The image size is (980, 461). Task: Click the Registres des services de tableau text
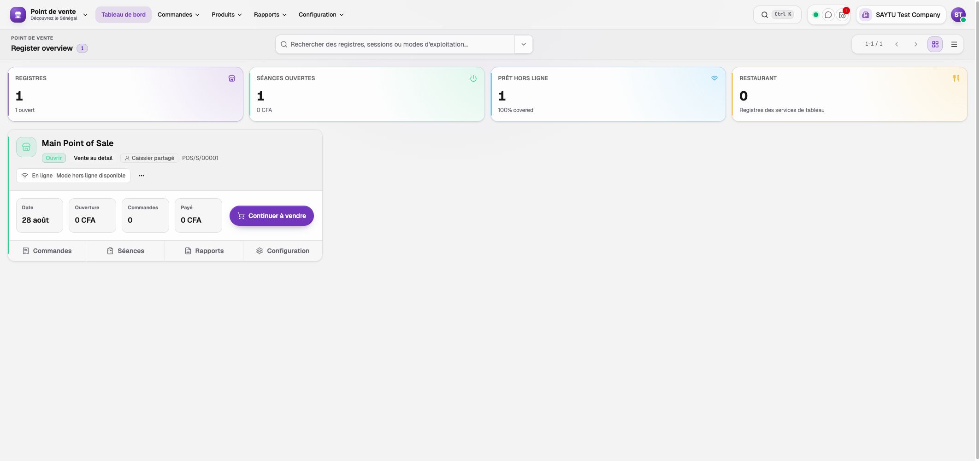[x=782, y=110]
